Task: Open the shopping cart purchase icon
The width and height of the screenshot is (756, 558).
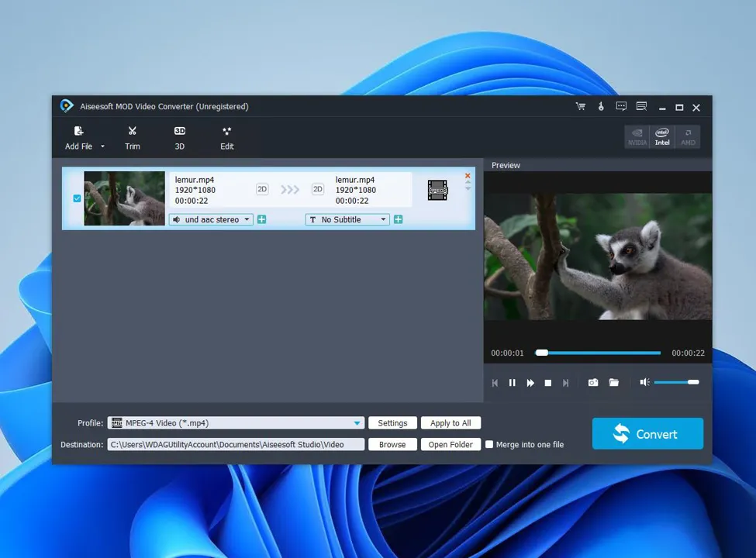Action: [581, 106]
